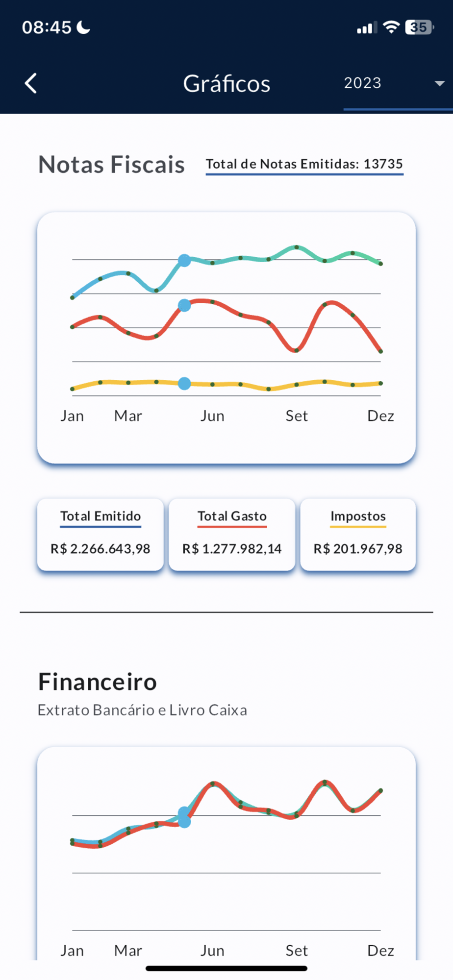Viewport: 453px width, 980px height.
Task: Tap the back arrow icon
Action: pos(31,83)
